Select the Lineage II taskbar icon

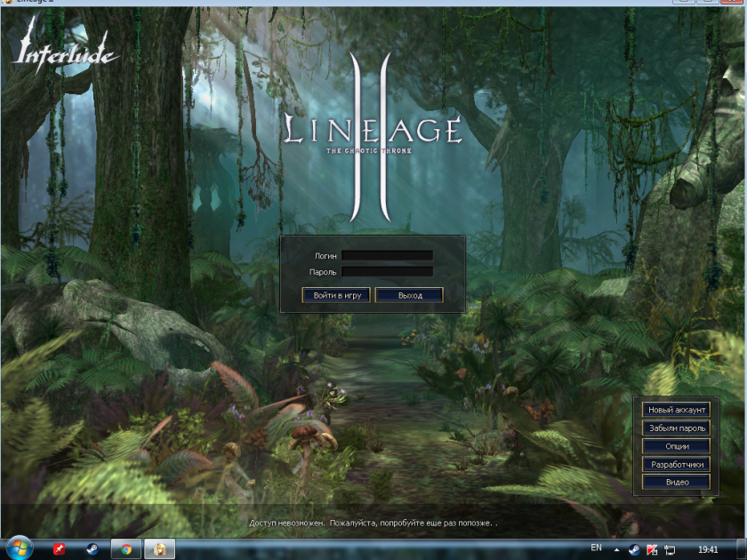coord(160,549)
